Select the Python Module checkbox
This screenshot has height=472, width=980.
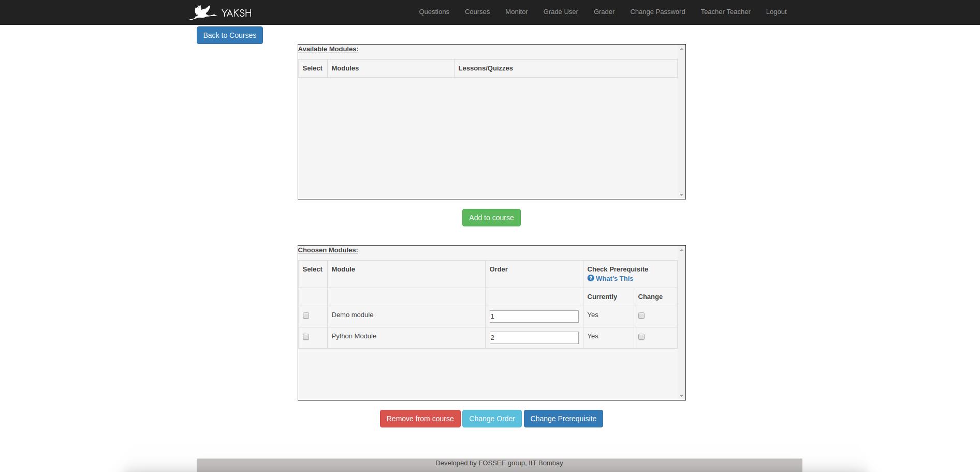[306, 337]
